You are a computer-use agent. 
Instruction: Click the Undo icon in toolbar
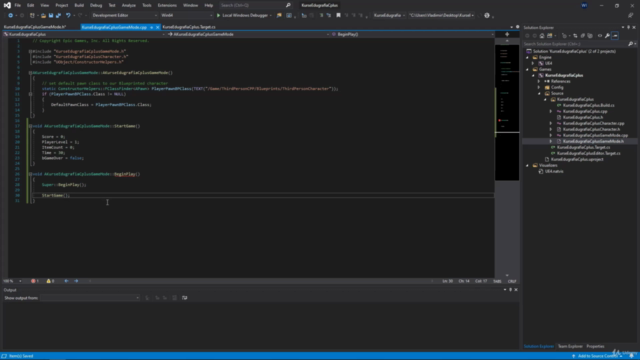68,16
